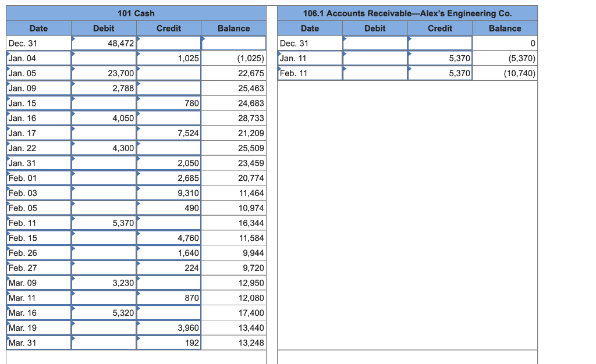Click the Balance column header in Cash ledger

click(234, 28)
